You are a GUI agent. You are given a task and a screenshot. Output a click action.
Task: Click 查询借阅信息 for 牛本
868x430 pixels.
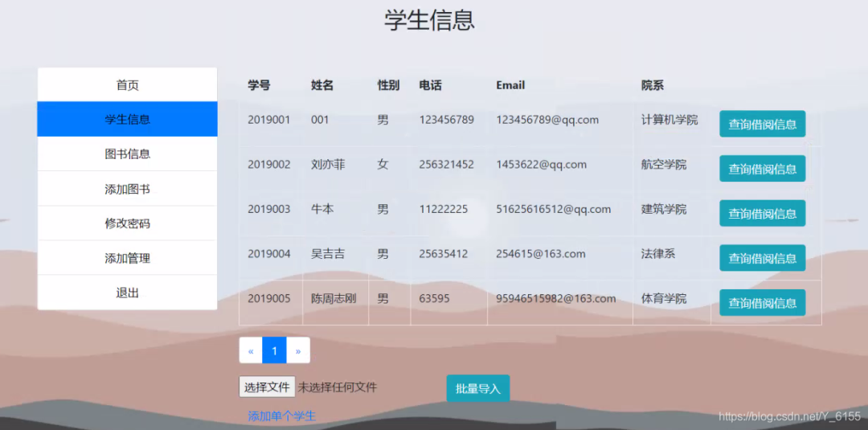pos(762,214)
